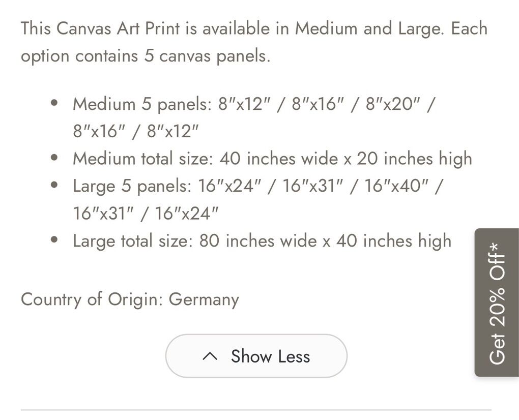The image size is (519, 420).
Task: Click the "Medium 5 panels" list item text
Action: pyautogui.click(x=253, y=117)
